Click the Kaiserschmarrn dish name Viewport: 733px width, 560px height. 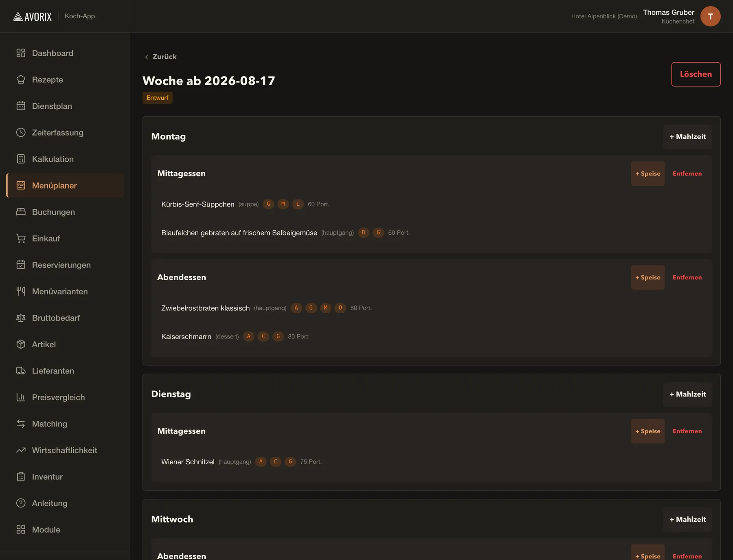pos(186,336)
